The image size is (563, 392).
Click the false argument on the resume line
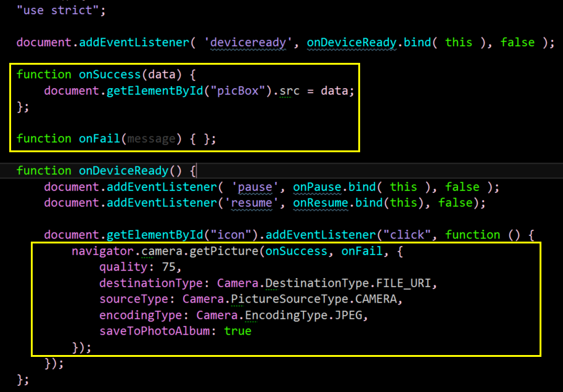pyautogui.click(x=456, y=203)
